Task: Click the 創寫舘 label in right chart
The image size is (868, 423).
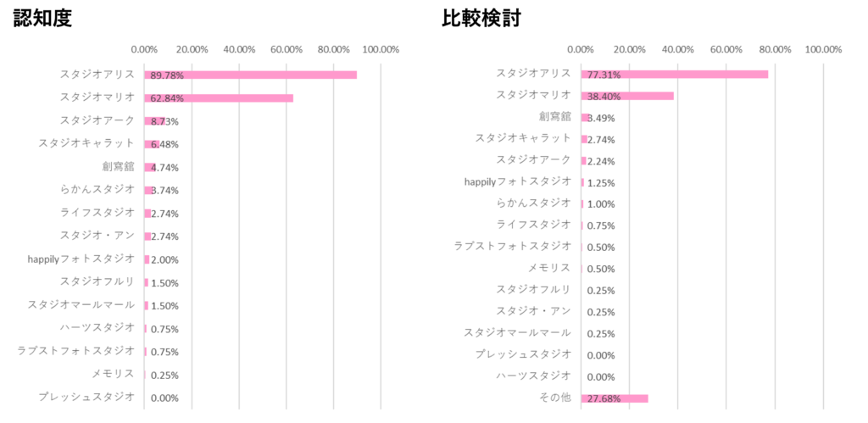Action: pyautogui.click(x=554, y=116)
